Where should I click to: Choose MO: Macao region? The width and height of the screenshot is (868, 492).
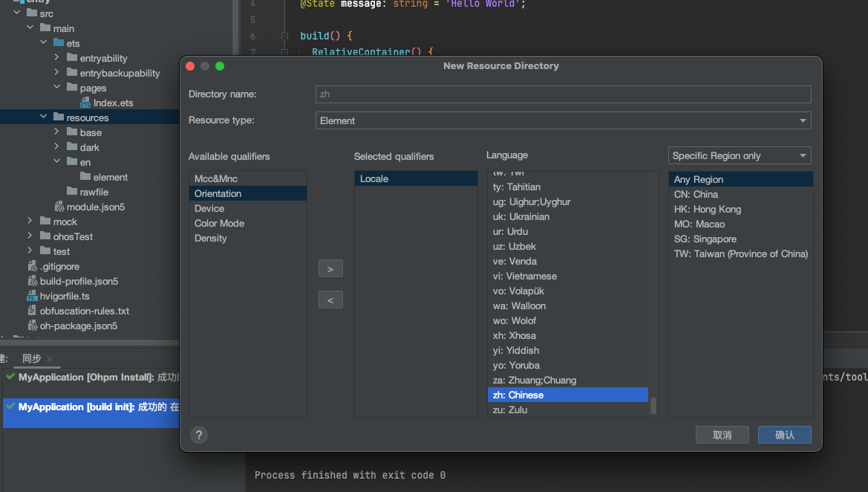[741, 224]
